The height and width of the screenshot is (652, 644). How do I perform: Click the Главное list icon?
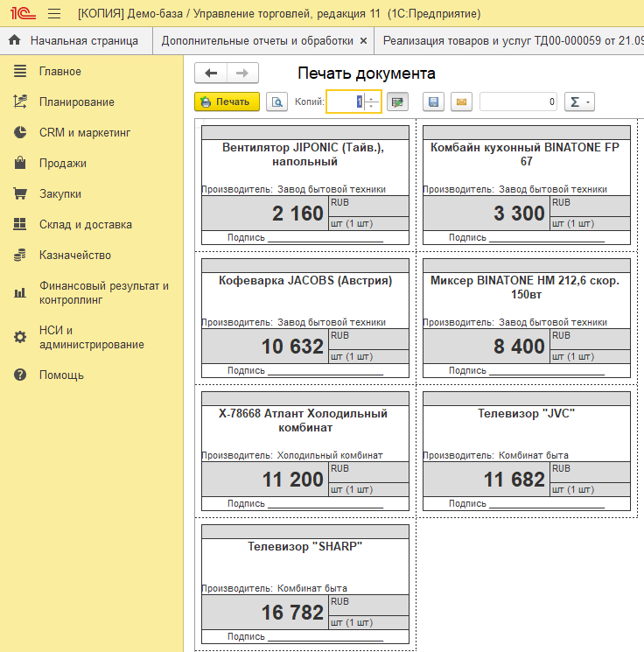coord(20,71)
